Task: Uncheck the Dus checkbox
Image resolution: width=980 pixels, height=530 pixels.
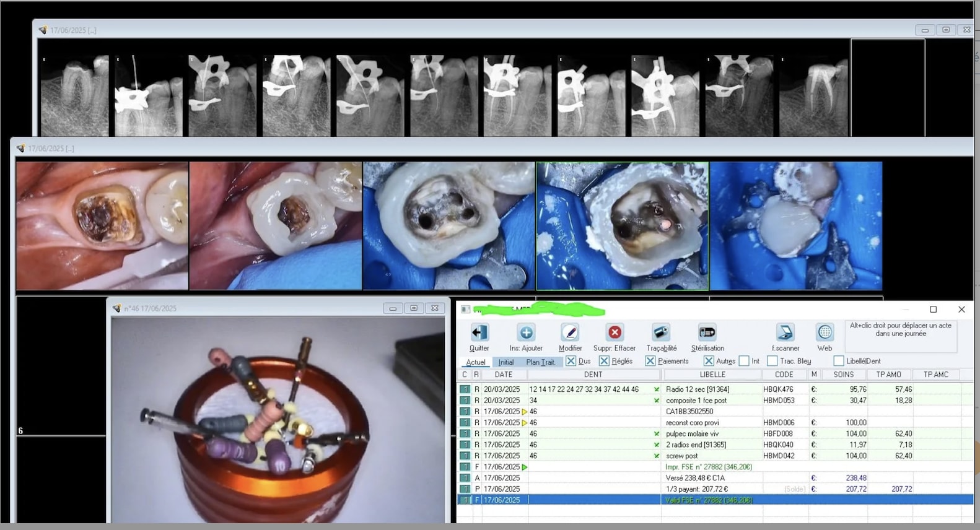Action: (571, 361)
